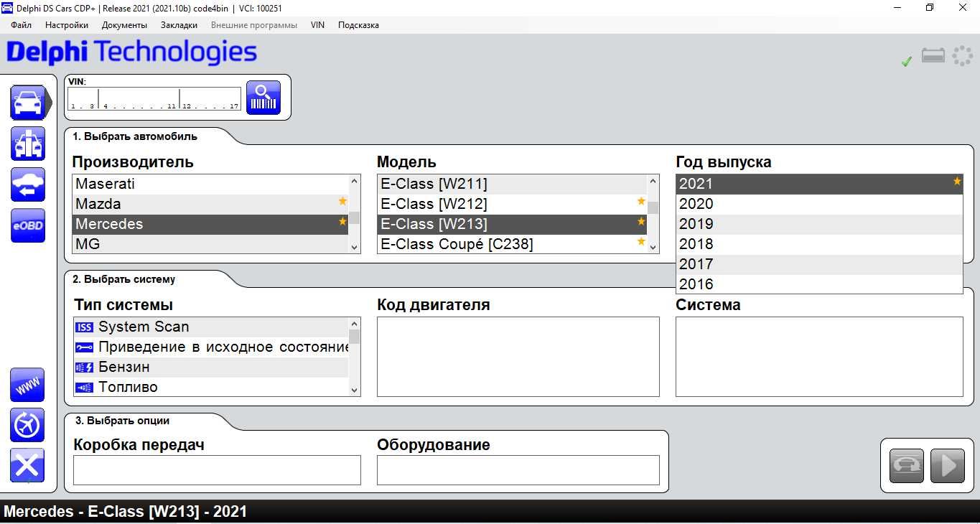Click the Коробка передач field

click(217, 470)
